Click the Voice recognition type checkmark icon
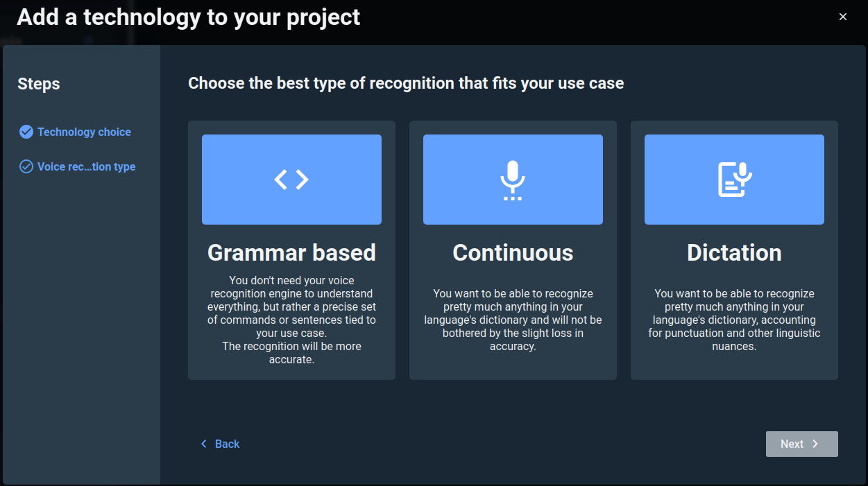868x486 pixels. click(x=26, y=166)
